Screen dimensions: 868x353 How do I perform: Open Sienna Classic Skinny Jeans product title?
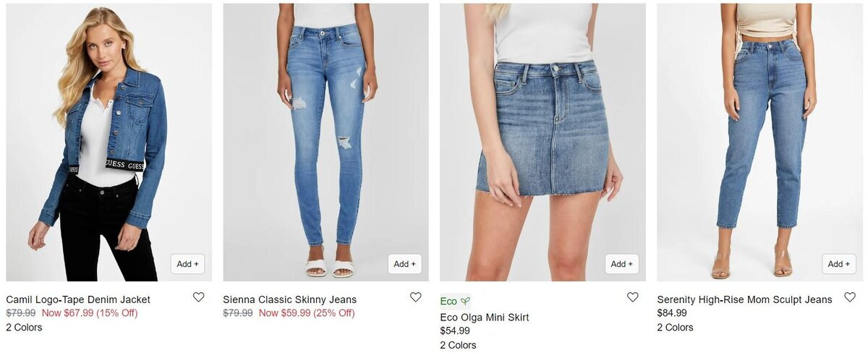point(289,299)
